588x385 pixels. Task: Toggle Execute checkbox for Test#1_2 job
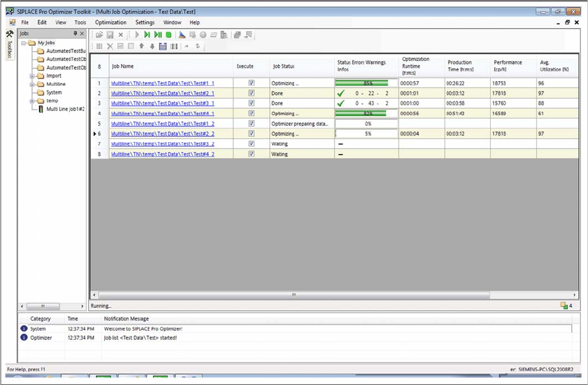click(x=251, y=124)
